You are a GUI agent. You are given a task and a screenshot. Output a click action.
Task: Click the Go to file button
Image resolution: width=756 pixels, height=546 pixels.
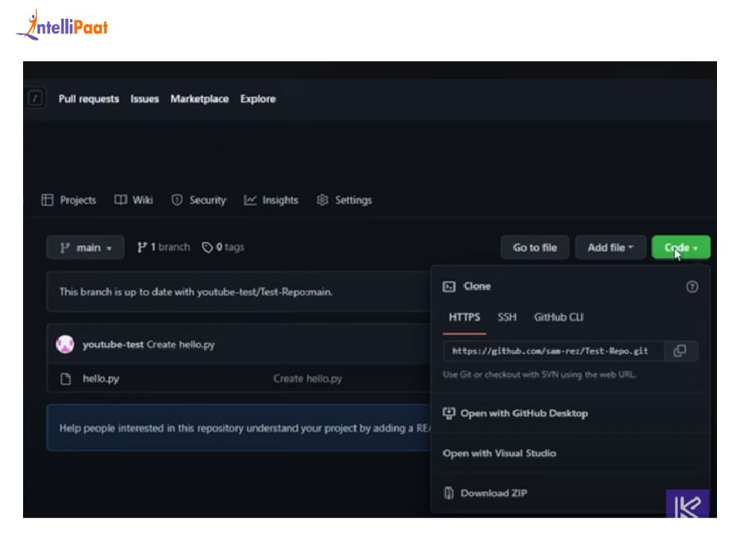[535, 248]
